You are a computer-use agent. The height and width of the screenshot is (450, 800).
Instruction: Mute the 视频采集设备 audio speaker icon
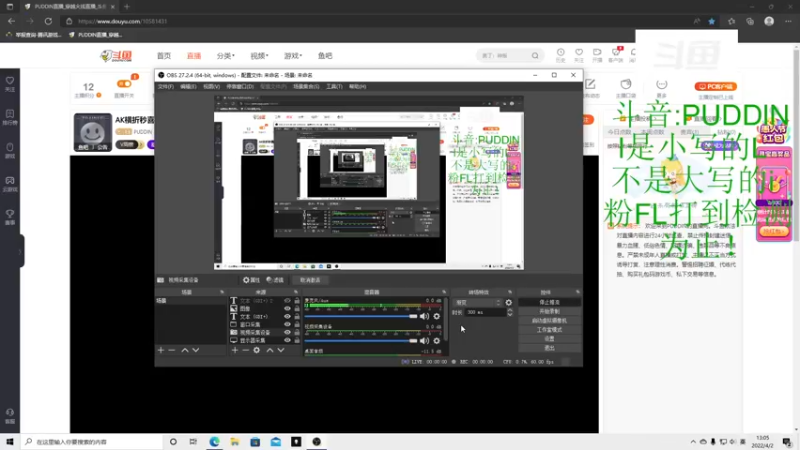coord(424,341)
